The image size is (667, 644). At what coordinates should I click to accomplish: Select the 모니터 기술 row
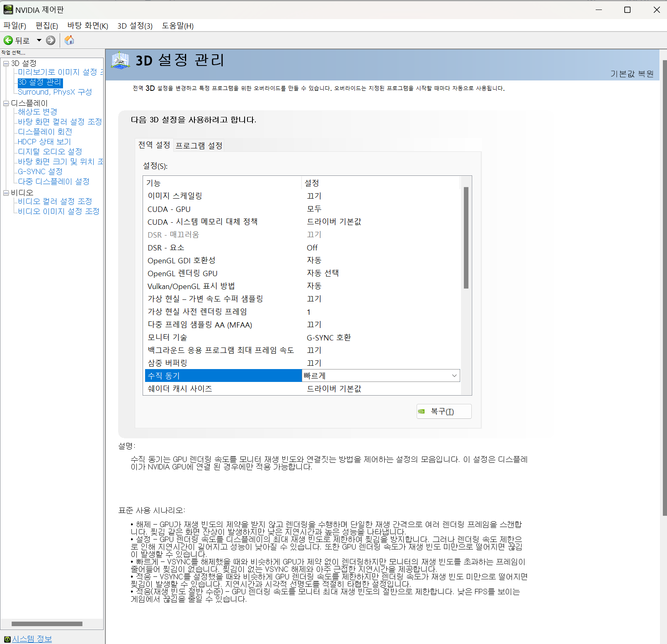[302, 338]
